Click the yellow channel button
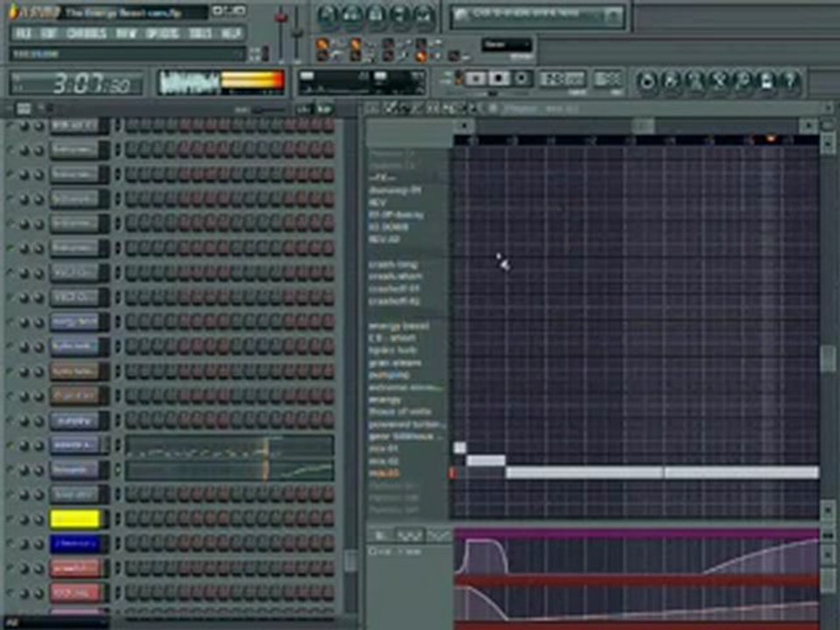 pyautogui.click(x=76, y=519)
